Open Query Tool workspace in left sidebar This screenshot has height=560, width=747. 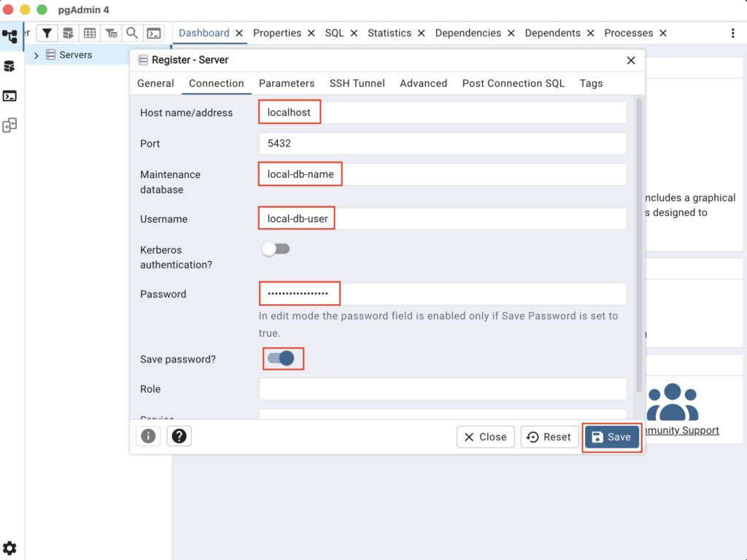click(9, 66)
